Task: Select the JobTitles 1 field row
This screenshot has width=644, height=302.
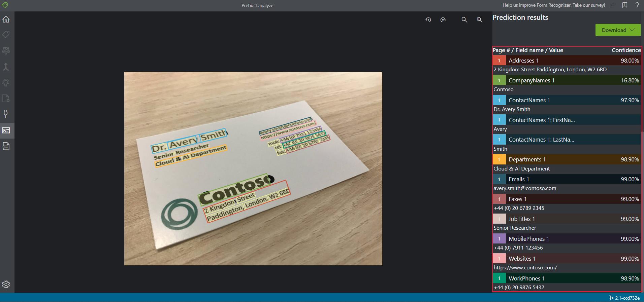Action: (567, 219)
